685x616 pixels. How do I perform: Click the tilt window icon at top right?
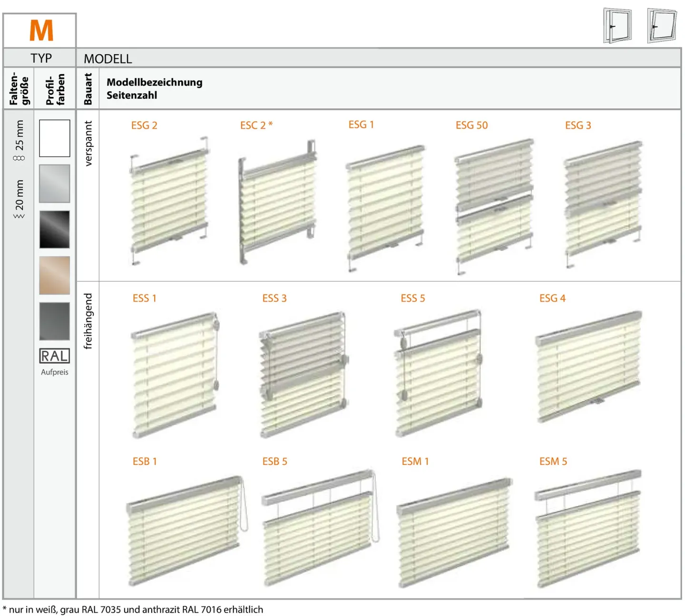click(x=662, y=26)
